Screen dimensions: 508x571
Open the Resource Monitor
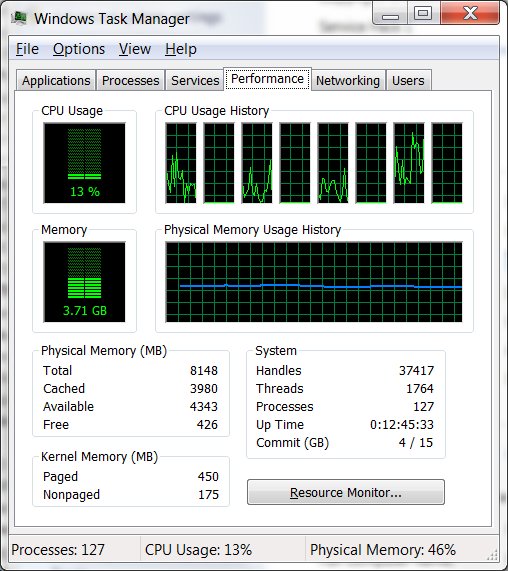(346, 492)
